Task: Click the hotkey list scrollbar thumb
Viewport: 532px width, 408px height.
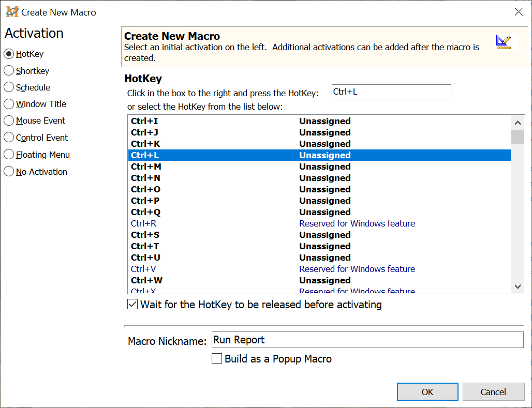Action: click(x=517, y=137)
